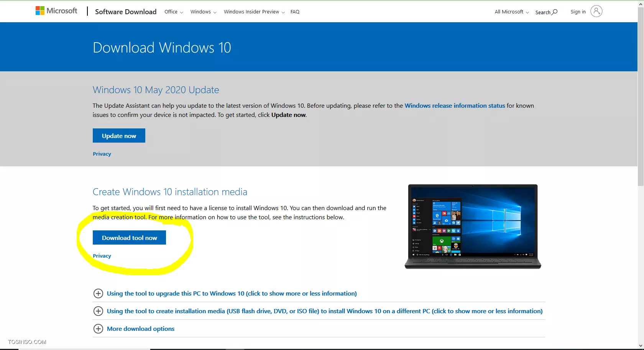Click the Microsoft logo
The image size is (644, 350).
click(x=56, y=11)
